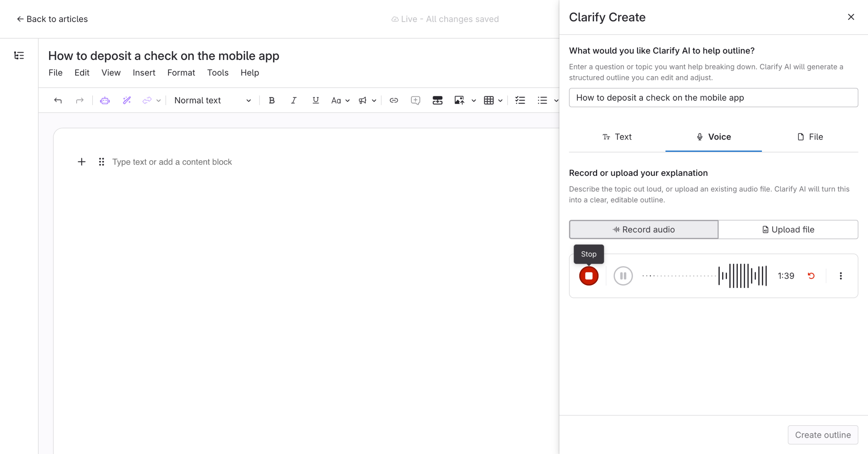Open the Normal text style dropdown
The width and height of the screenshot is (868, 454).
[x=213, y=100]
